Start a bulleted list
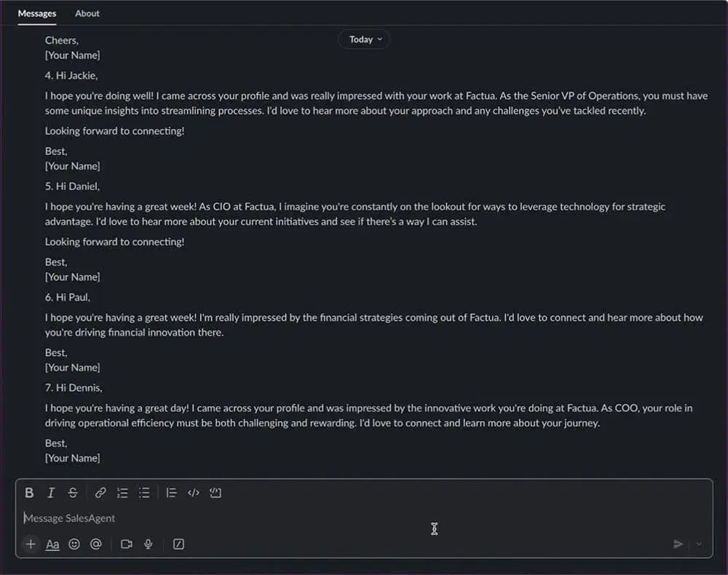 [144, 493]
